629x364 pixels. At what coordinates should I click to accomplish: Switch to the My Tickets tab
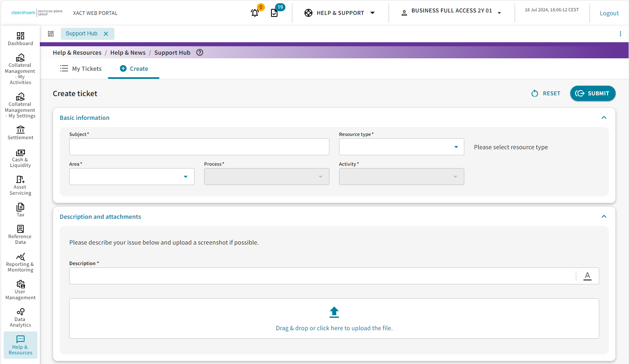[81, 68]
